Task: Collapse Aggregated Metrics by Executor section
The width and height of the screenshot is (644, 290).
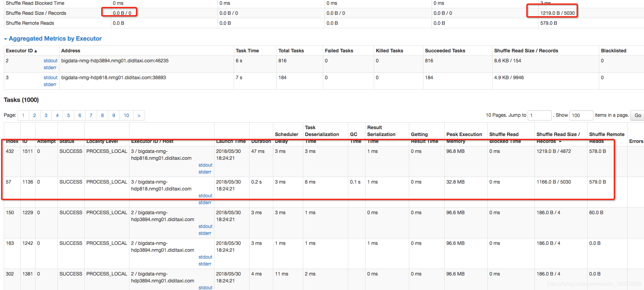Action: [53, 39]
